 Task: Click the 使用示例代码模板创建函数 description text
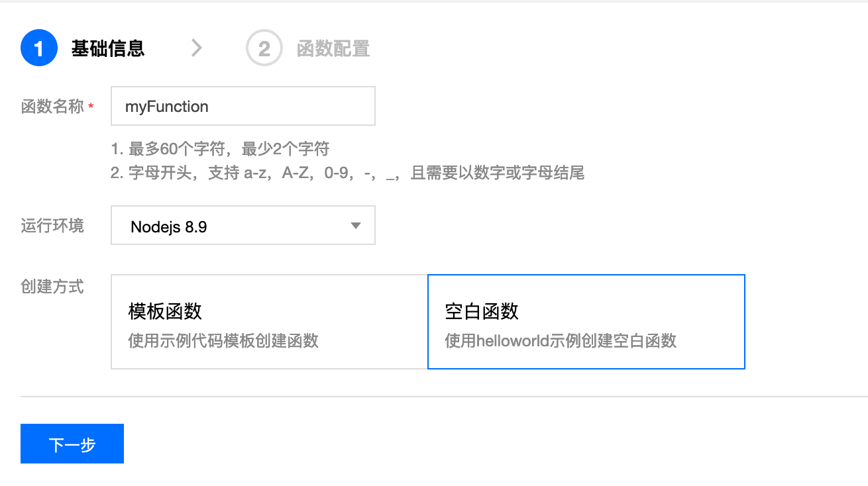click(223, 340)
